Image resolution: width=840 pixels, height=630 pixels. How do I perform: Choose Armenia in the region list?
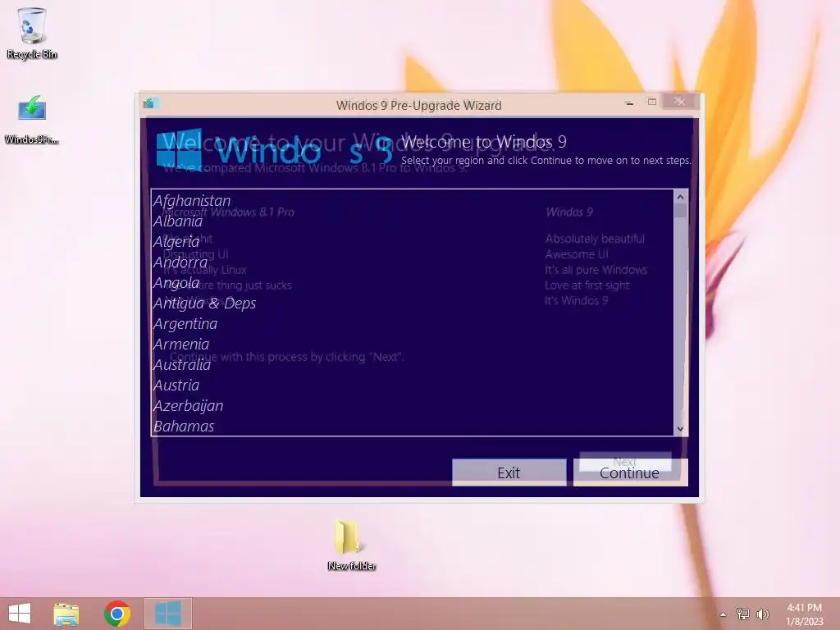click(412, 344)
